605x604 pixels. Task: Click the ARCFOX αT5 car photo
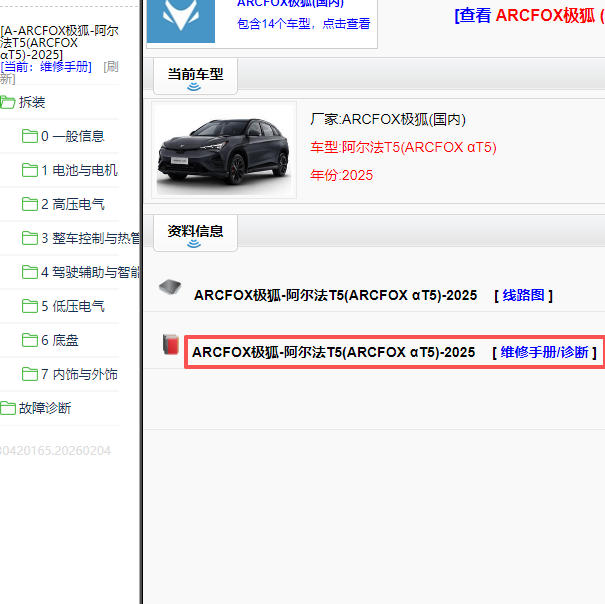click(x=224, y=150)
